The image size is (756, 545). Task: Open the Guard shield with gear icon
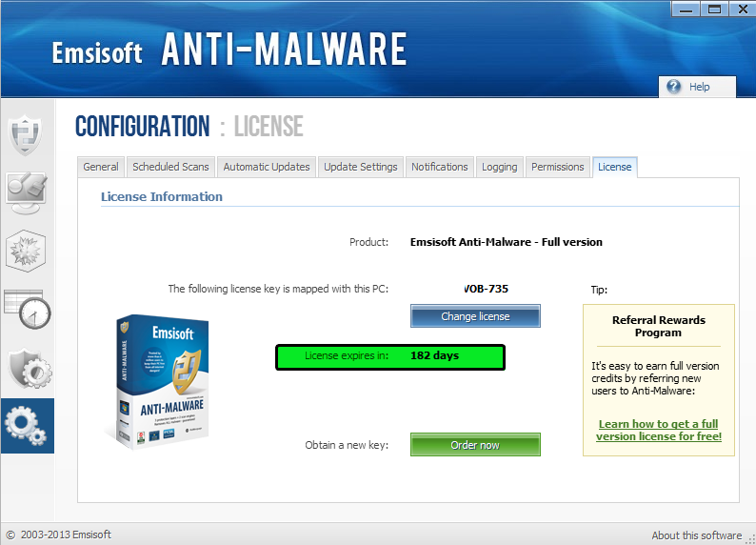click(x=30, y=369)
